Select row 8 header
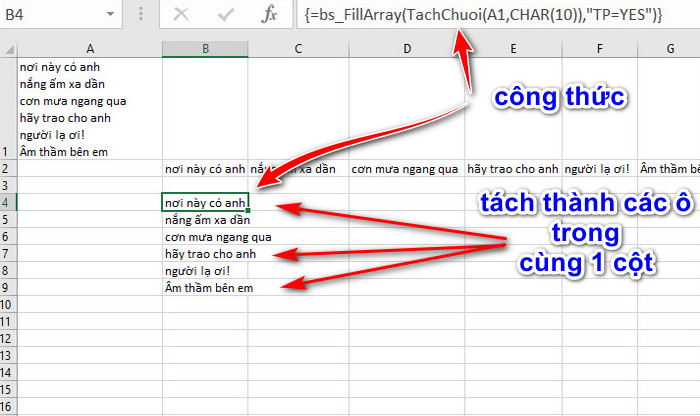700x416 pixels. coord(8,270)
